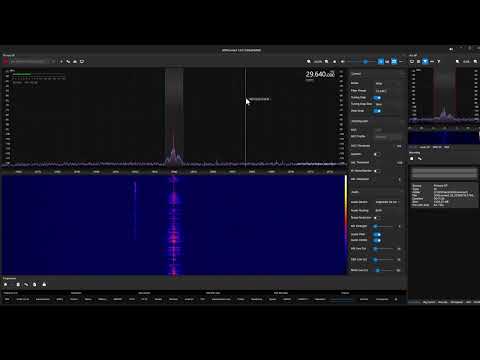Open the Audio Routing dropdown
This screenshot has height=360, width=480.
point(389,211)
